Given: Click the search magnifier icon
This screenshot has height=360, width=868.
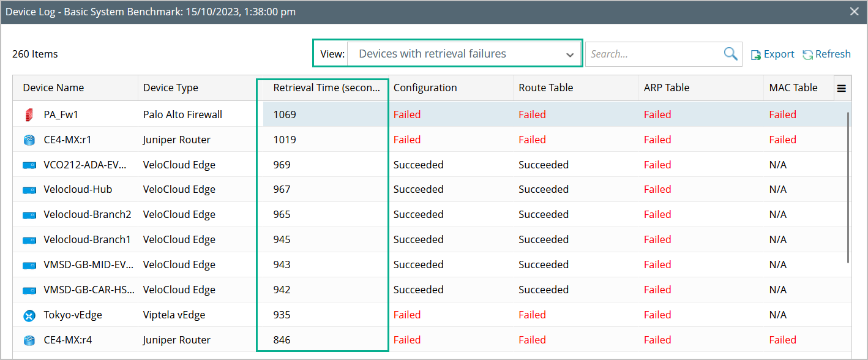Looking at the screenshot, I should [x=730, y=54].
